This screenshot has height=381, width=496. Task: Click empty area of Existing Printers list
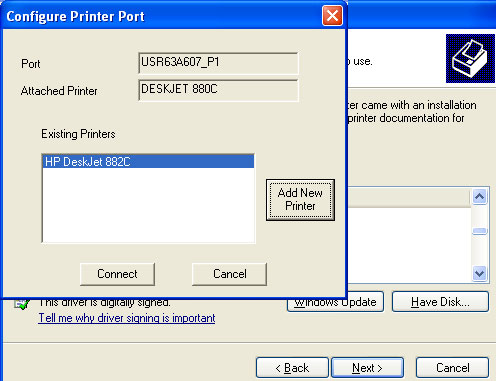(x=148, y=205)
